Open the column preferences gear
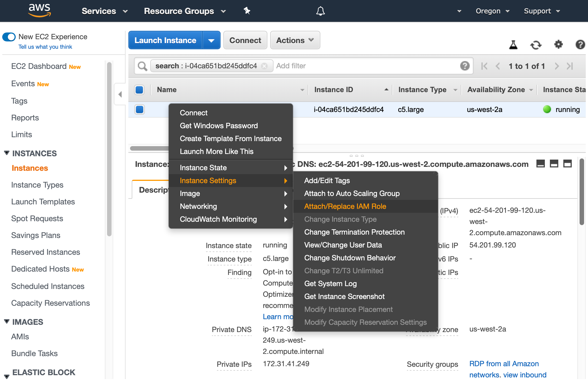The height and width of the screenshot is (383, 588). pyautogui.click(x=558, y=45)
